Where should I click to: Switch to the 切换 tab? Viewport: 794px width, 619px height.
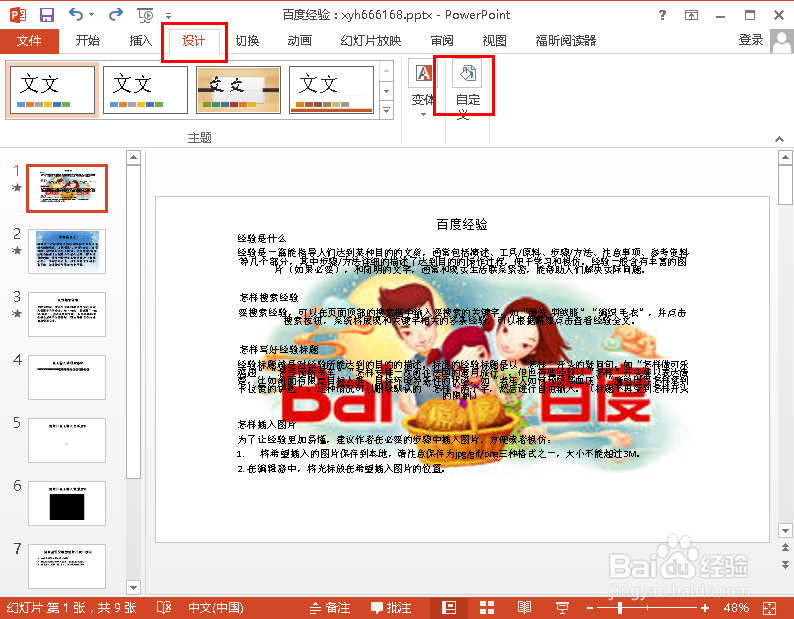tap(247, 41)
